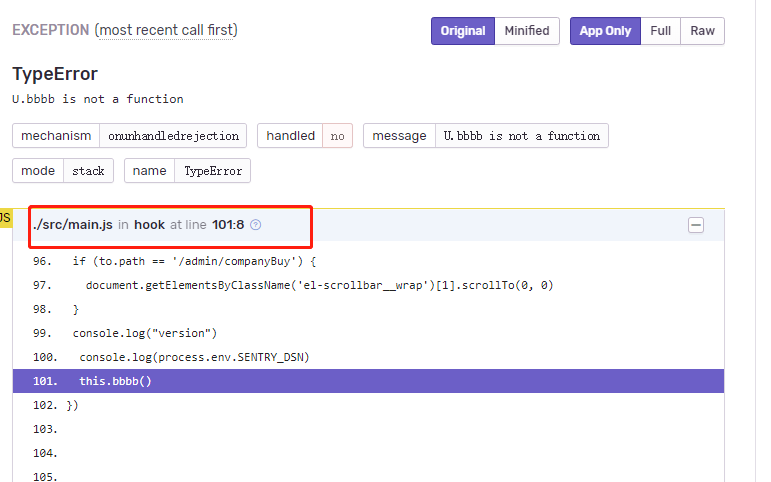
Task: Select the highlighted line this.bbbb()
Action: [x=368, y=381]
